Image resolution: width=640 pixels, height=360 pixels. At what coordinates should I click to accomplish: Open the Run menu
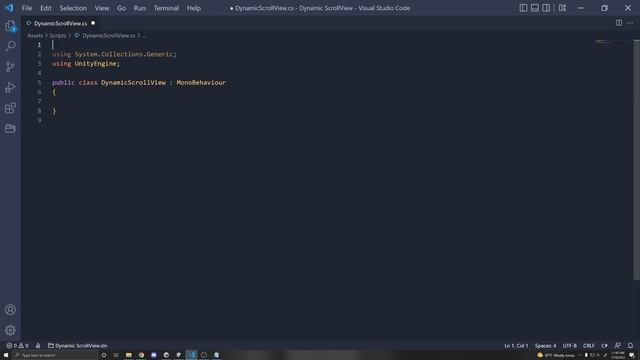140,8
